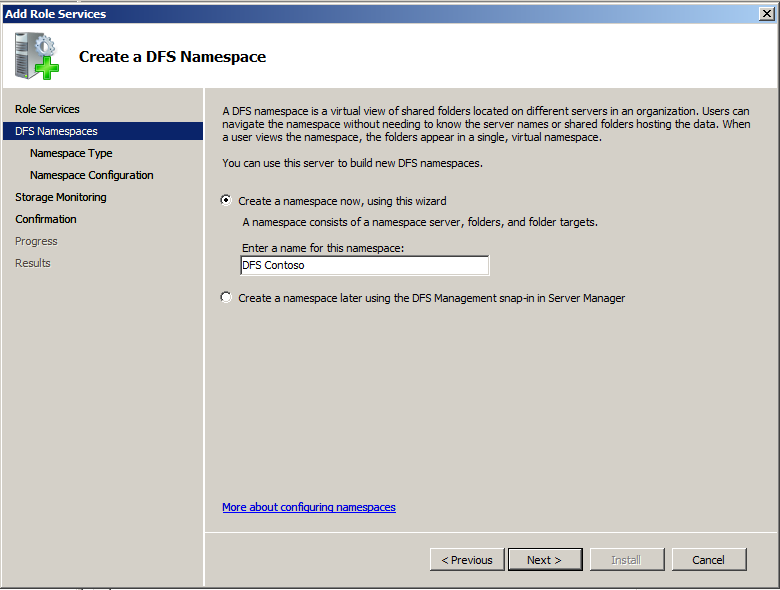
Task: Select DFS Namespaces step in sidebar
Action: click(103, 131)
